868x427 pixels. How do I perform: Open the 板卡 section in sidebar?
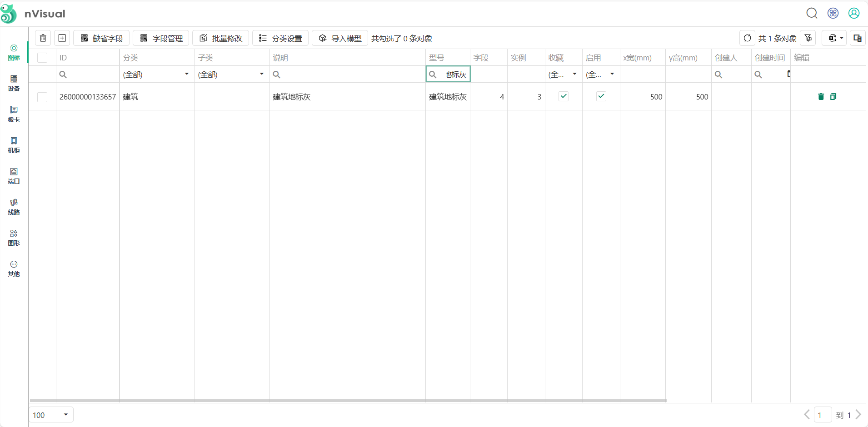click(14, 114)
